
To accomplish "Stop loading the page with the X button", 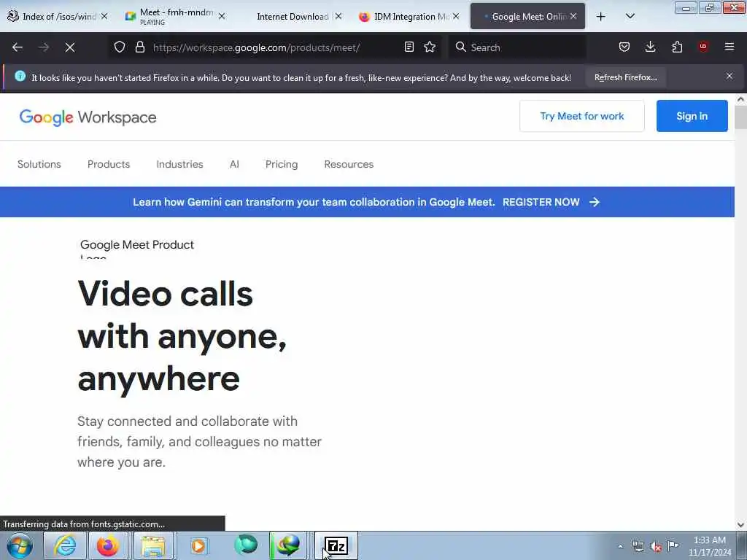I will point(70,47).
